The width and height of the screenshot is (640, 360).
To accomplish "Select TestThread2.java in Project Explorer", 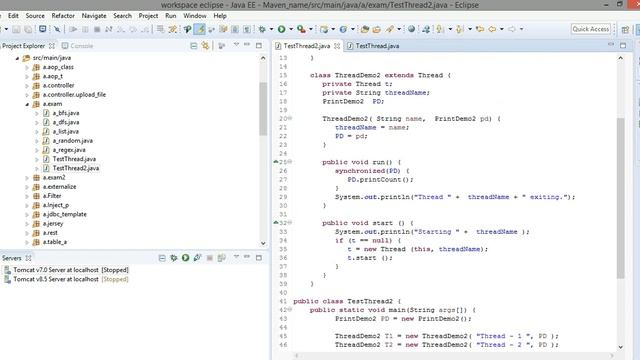I will (76, 168).
